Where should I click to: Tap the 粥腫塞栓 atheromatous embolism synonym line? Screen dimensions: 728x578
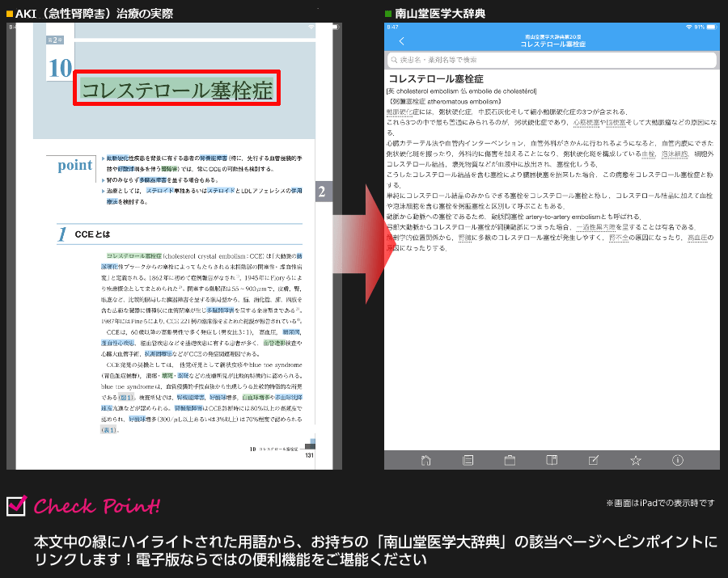pos(444,102)
